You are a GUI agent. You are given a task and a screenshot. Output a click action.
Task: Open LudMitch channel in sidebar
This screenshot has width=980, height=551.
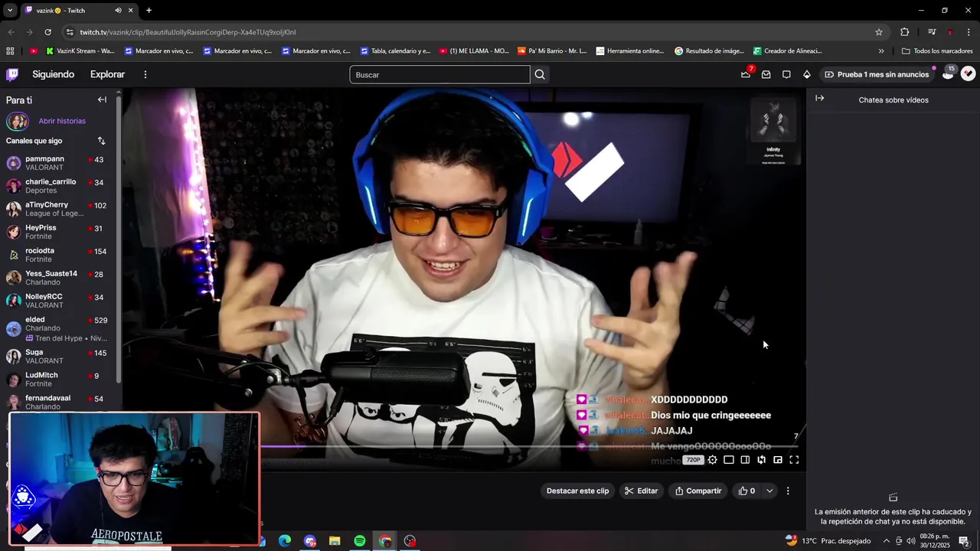[59, 379]
